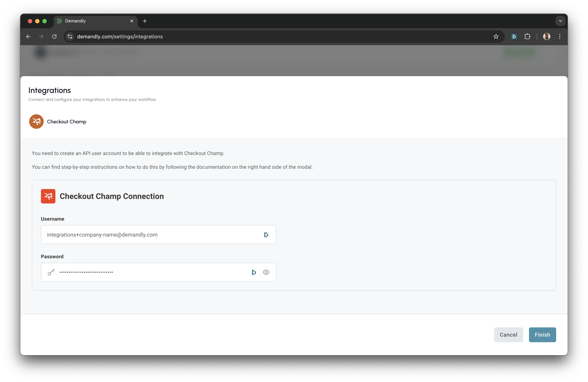Open the Chrome three-dot menu
This screenshot has width=588, height=382.
click(x=560, y=37)
